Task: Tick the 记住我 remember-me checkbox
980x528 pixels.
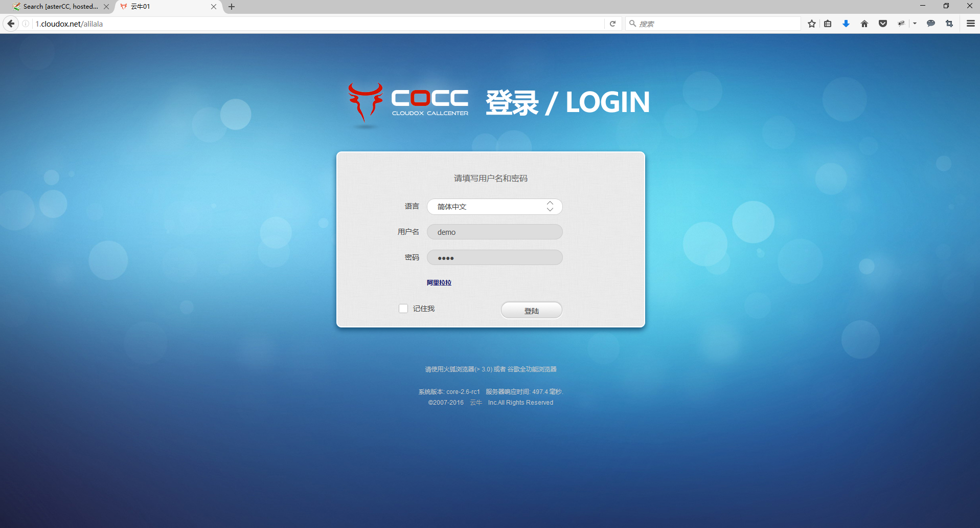Action: click(403, 309)
